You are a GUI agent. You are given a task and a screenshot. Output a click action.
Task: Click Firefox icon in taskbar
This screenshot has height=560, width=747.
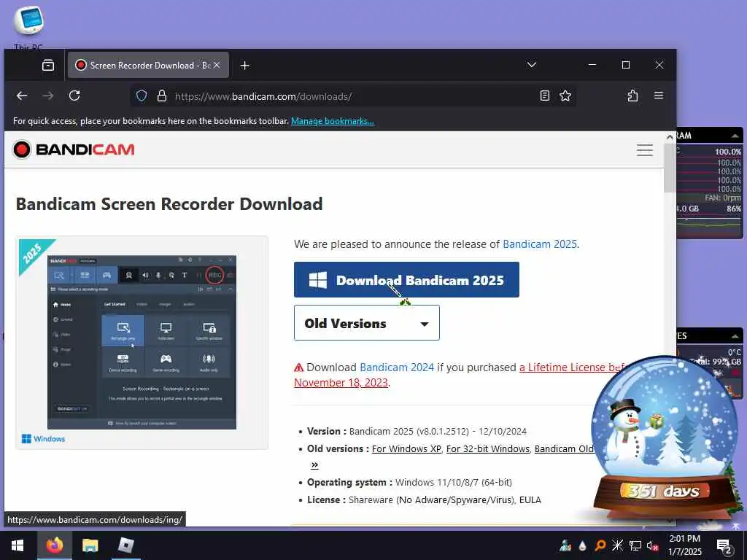pos(55,545)
